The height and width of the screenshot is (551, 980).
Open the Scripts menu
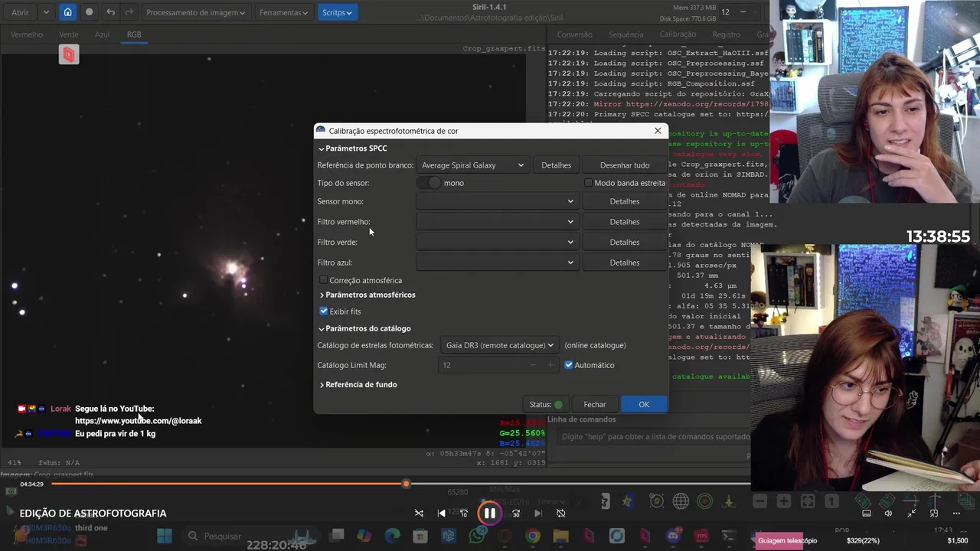coord(337,12)
